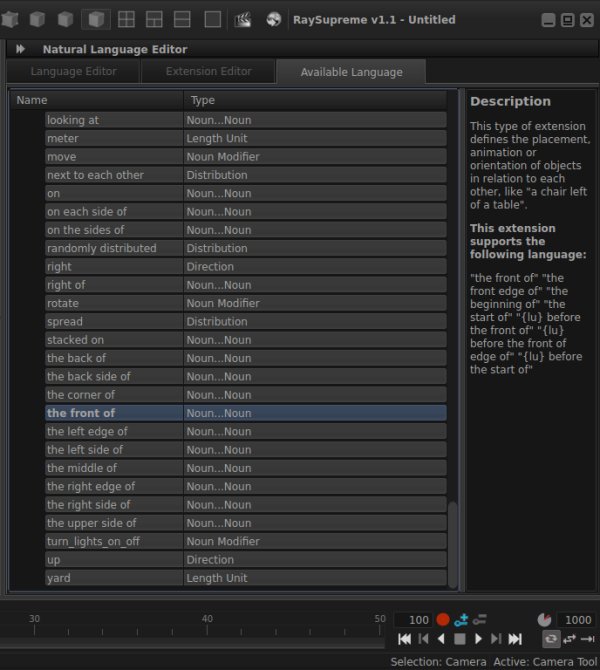Select the "the middle of" row
The height and width of the screenshot is (670, 600).
click(x=246, y=468)
